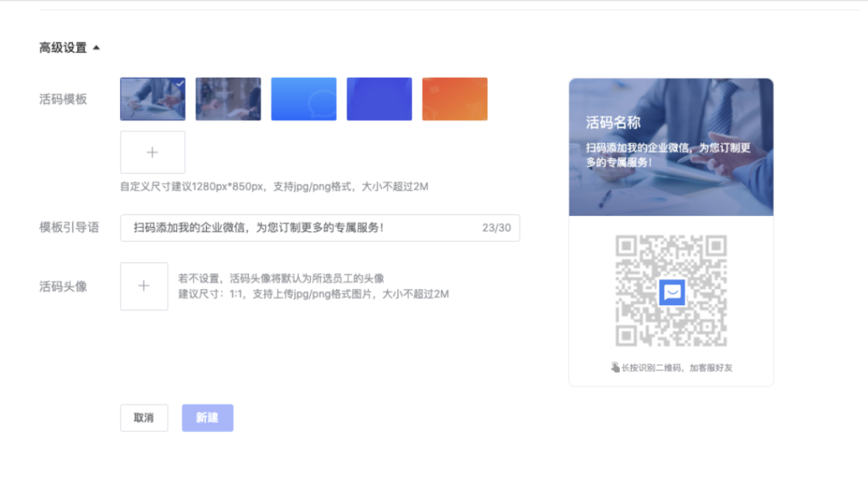Image resolution: width=868 pixels, height=477 pixels.
Task: Collapse the 高级设置 section arrow
Action: tap(96, 48)
